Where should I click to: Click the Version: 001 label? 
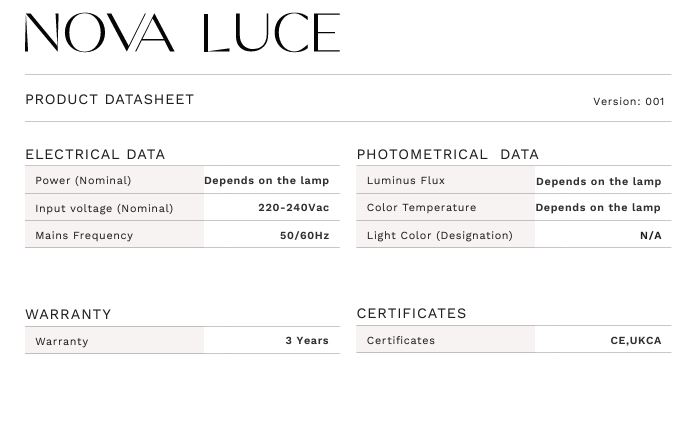coord(628,102)
